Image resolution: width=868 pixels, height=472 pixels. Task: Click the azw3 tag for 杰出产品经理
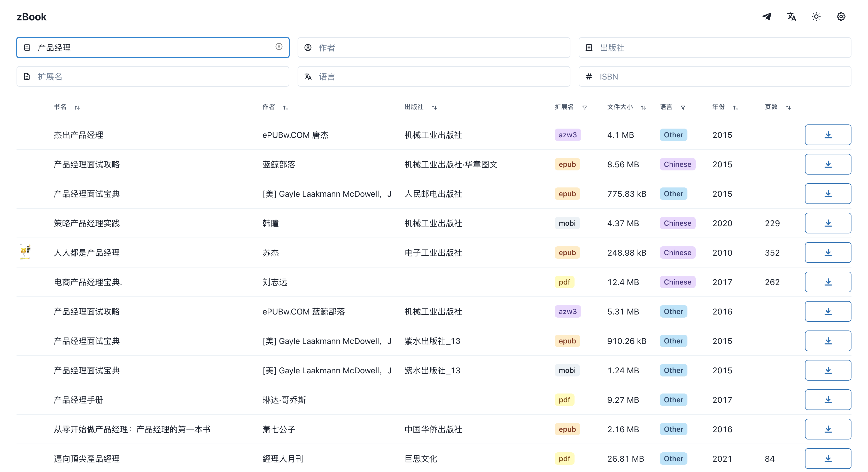point(568,135)
